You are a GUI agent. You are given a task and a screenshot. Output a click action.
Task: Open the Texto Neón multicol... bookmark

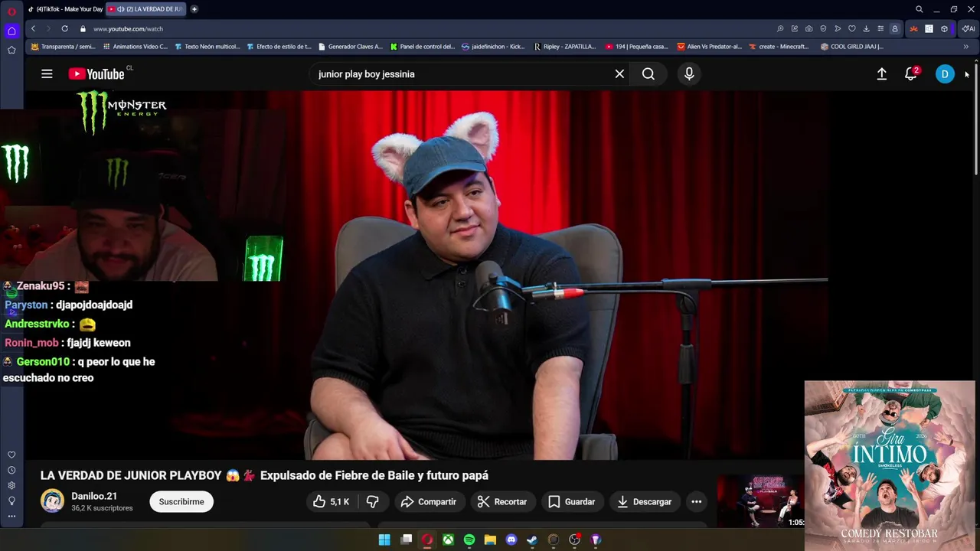(207, 47)
